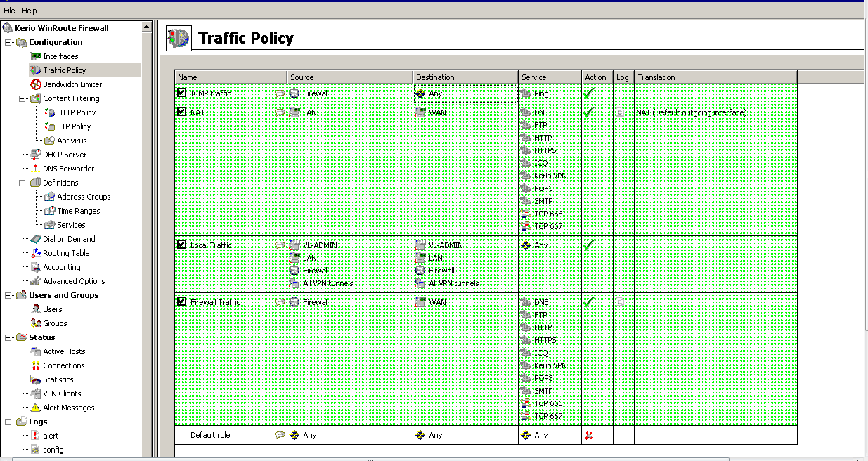Collapse the Definitions tree node
868x461 pixels.
click(x=24, y=183)
